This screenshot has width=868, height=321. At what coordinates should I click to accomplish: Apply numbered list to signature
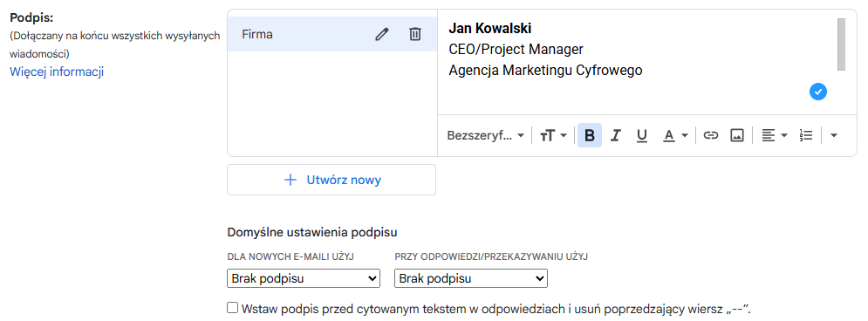pos(806,135)
